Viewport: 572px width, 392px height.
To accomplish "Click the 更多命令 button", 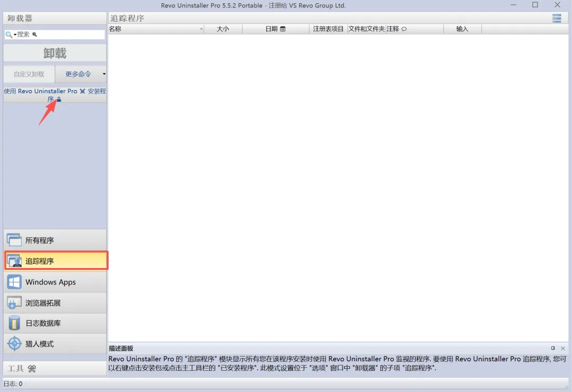I will [78, 74].
